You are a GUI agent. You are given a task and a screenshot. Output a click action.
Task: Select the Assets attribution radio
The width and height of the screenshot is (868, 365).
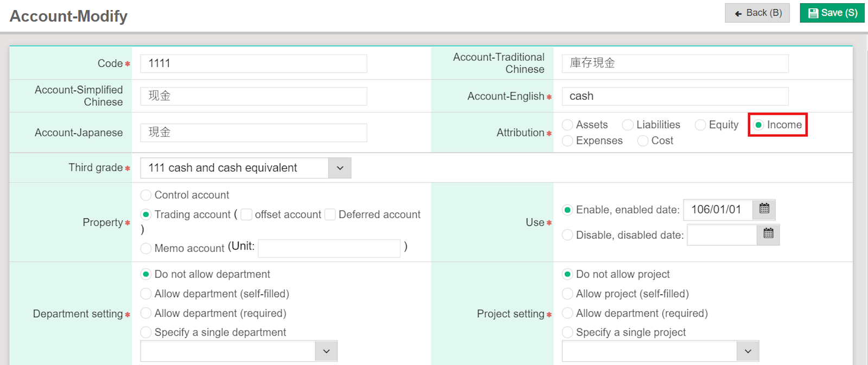tap(567, 125)
